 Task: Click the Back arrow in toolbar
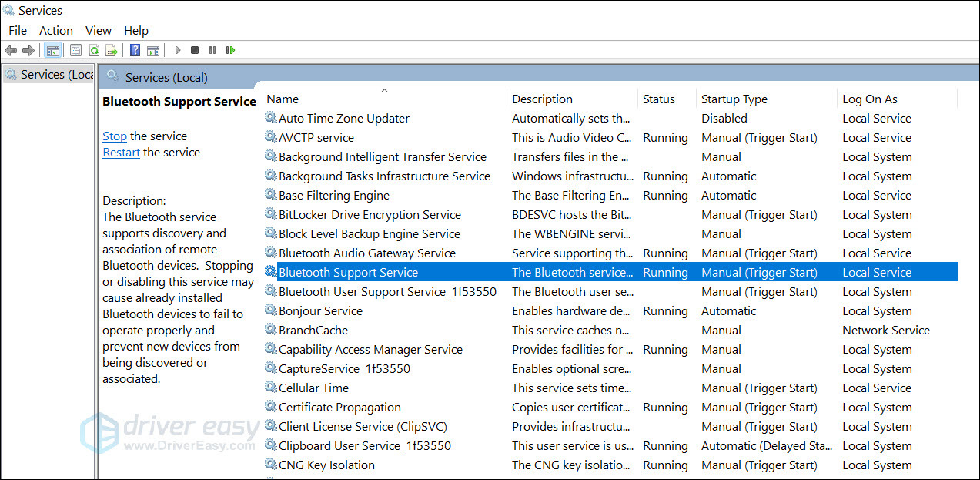(x=11, y=51)
